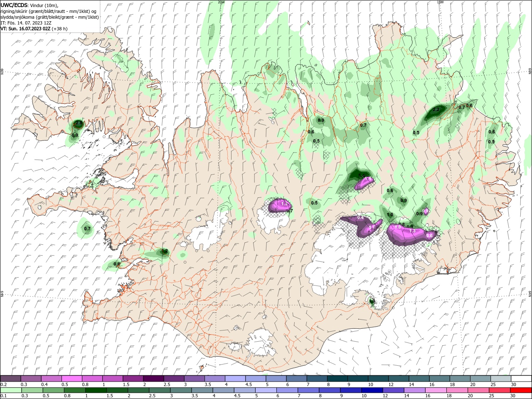
Task: Click the 15W longitude label
Action: pos(440,2)
